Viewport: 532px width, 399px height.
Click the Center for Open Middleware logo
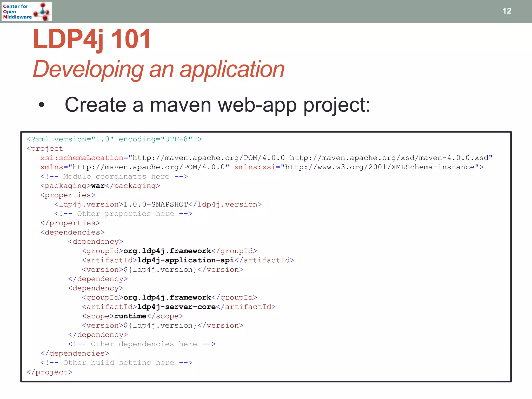26,11
